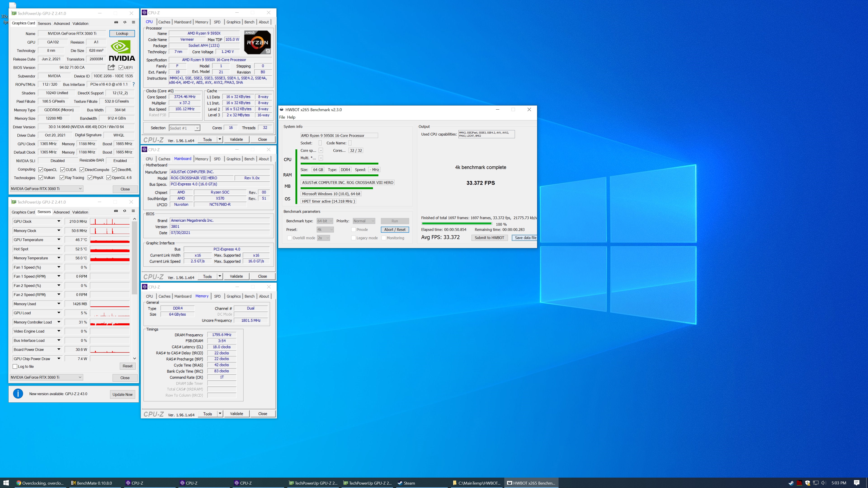
Task: Click the HWBOT benchmark progress bar
Action: tap(457, 223)
